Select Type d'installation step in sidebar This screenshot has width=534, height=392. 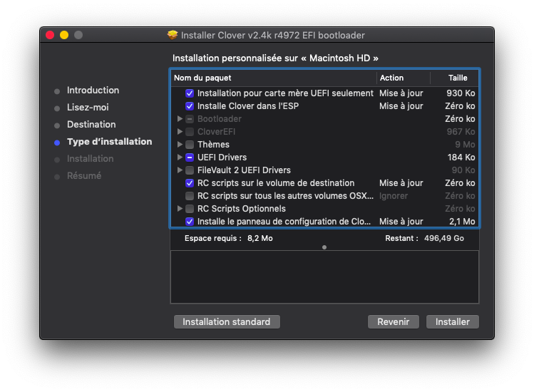(109, 142)
